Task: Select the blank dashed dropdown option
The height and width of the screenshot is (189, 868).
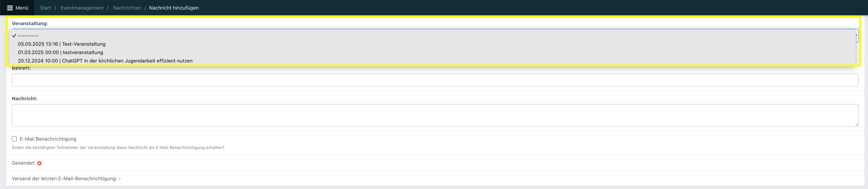Action: pyautogui.click(x=28, y=36)
